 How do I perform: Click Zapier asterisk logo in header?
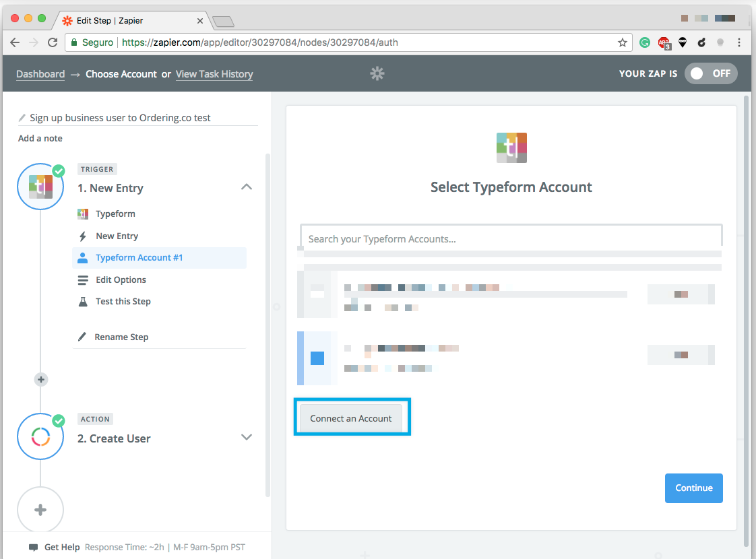pos(377,73)
